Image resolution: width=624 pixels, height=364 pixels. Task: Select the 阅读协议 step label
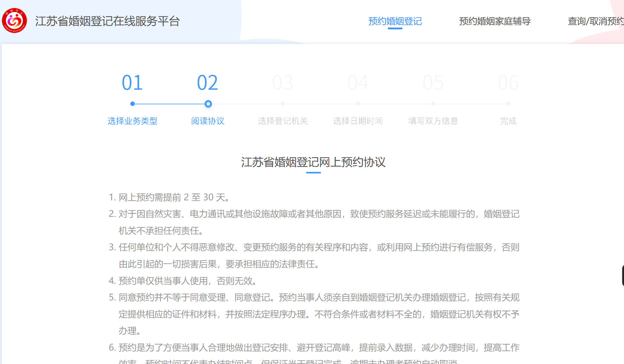(x=208, y=121)
